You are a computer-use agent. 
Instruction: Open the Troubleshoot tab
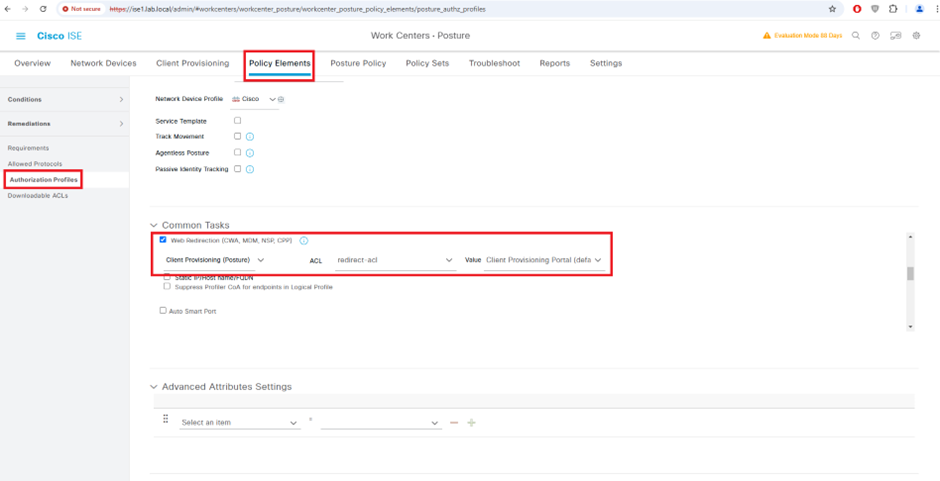495,63
